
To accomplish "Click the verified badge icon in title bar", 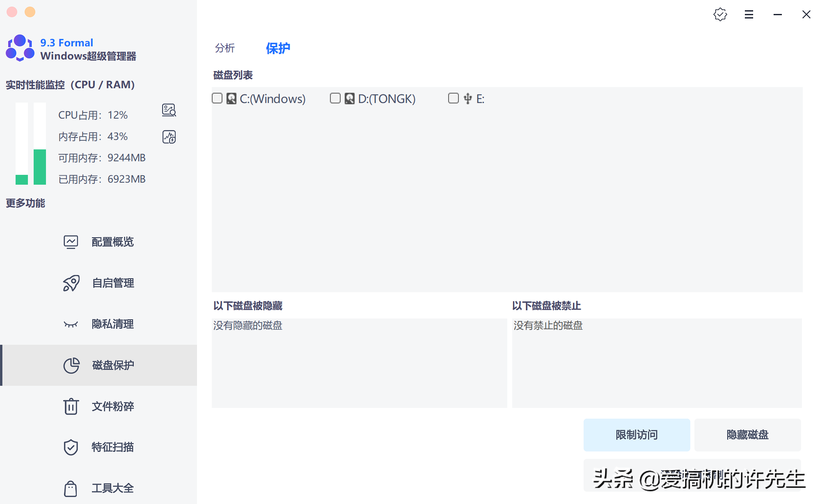I will pyautogui.click(x=720, y=14).
